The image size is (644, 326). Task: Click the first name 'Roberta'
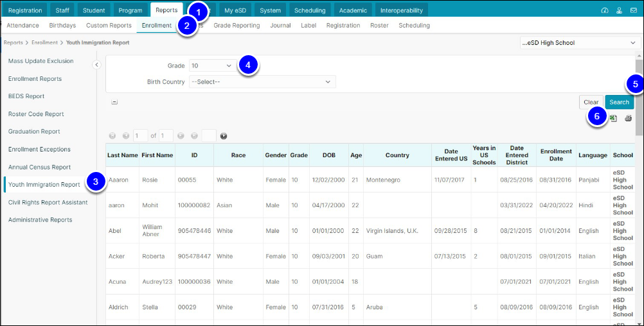click(153, 256)
